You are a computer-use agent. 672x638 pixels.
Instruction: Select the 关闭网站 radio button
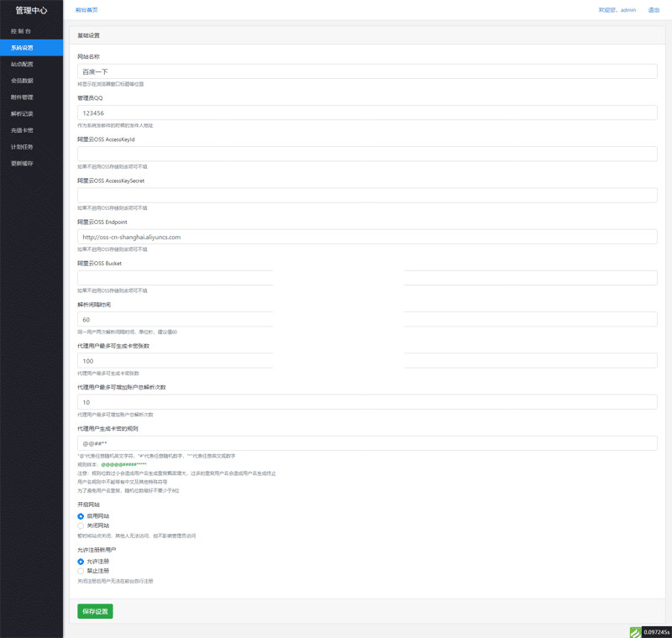81,526
